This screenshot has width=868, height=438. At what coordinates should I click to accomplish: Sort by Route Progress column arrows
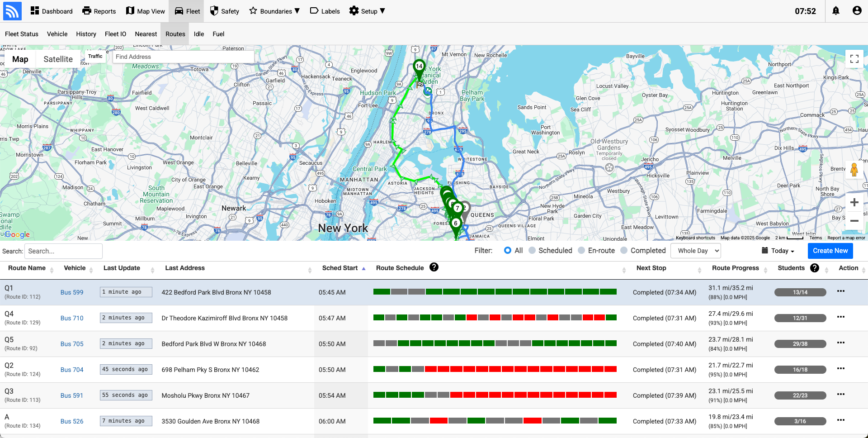[x=765, y=270]
